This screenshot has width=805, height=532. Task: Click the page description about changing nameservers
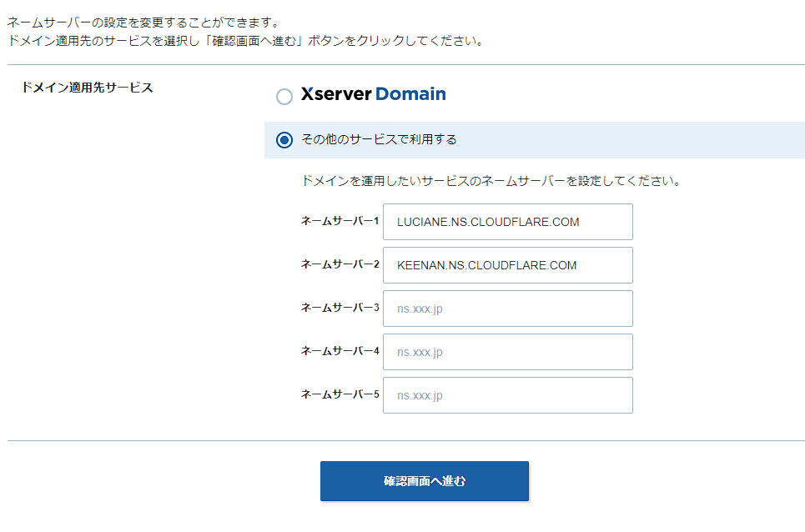click(250, 26)
